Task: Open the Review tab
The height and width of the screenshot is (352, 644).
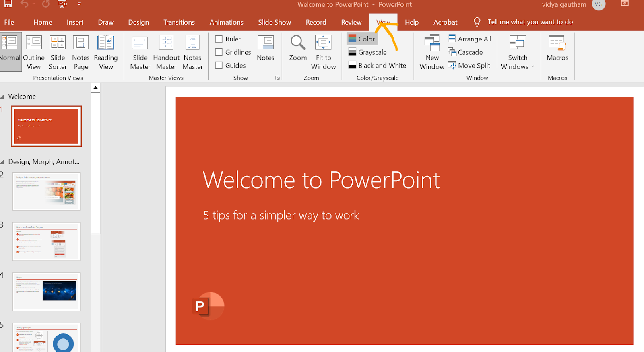Action: 351,22
